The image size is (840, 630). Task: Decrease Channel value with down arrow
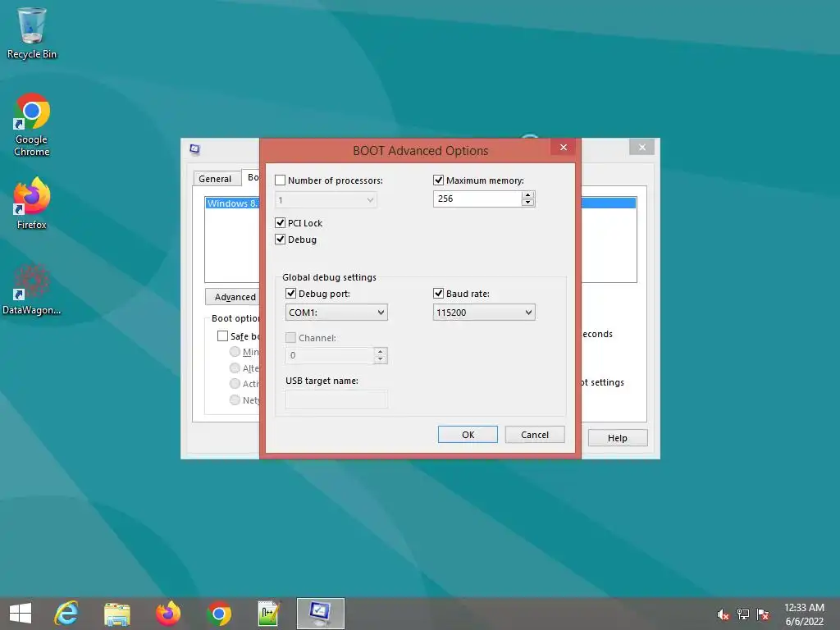coord(381,359)
